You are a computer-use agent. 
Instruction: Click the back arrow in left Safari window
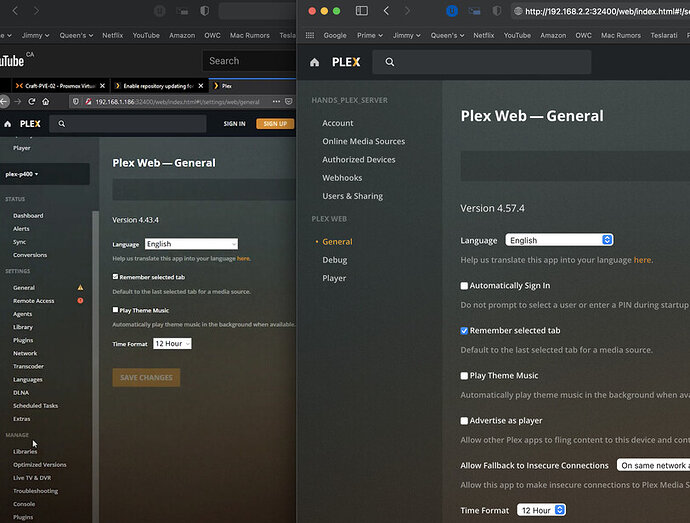point(15,11)
